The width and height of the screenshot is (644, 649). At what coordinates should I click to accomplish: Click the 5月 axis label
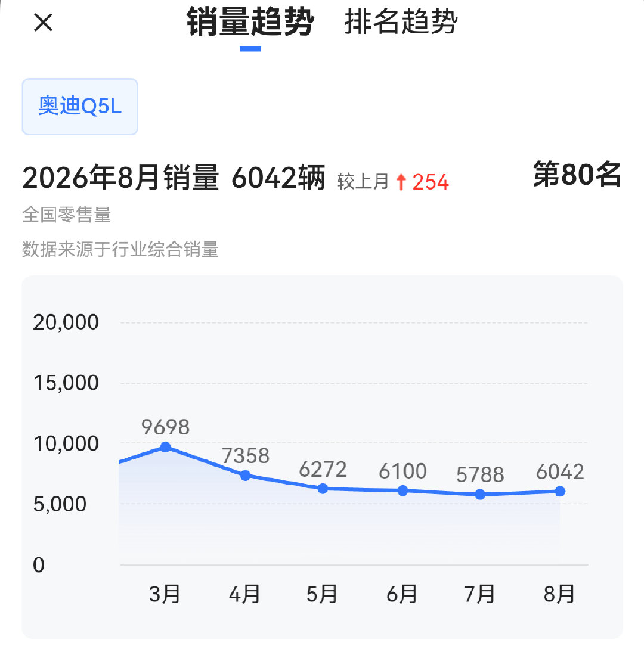[x=322, y=594]
